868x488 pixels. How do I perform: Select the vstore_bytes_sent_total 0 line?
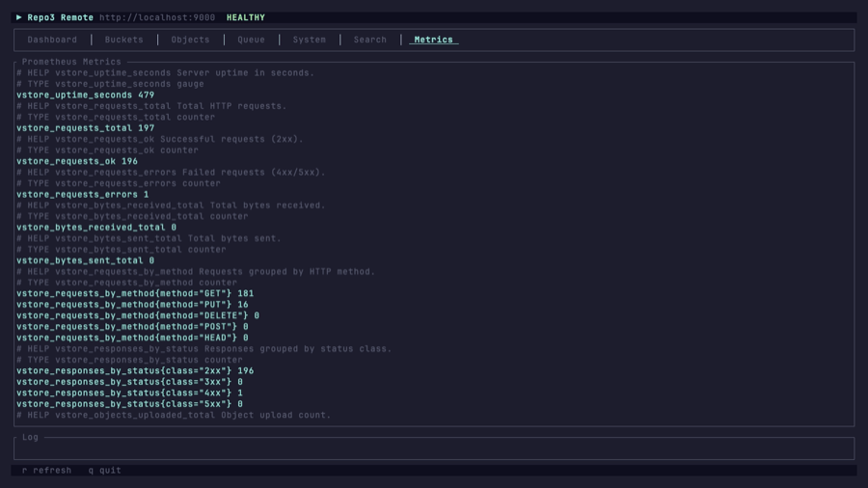[85, 260]
